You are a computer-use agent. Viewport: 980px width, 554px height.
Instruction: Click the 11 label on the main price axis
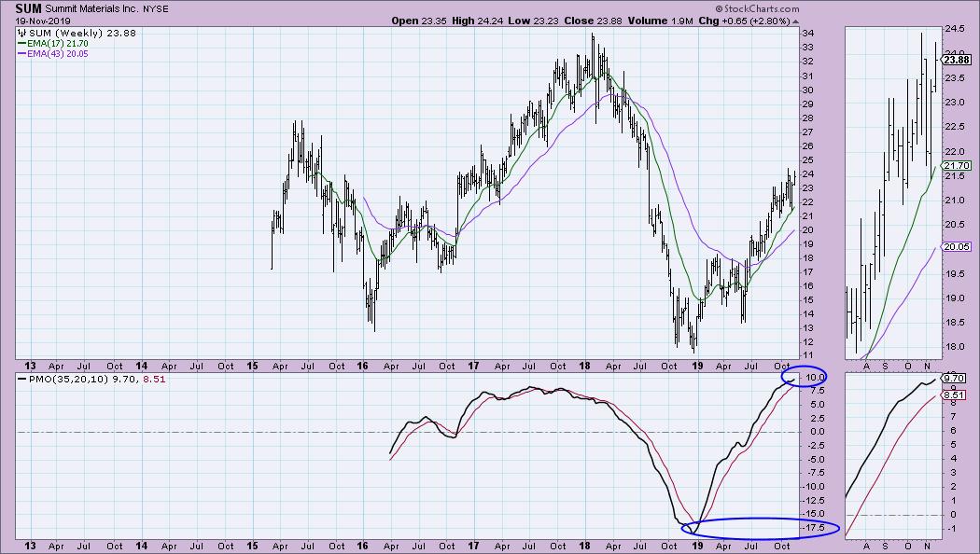coord(807,356)
